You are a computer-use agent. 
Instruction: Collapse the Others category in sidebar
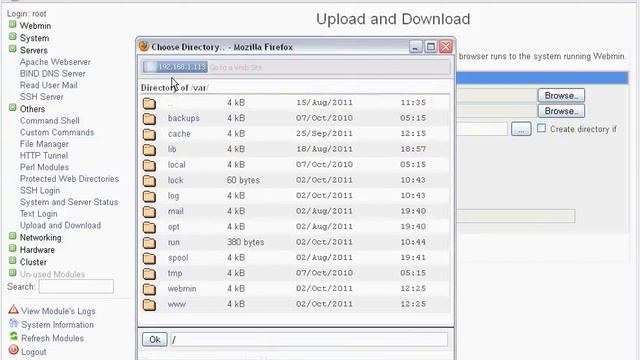pos(13,108)
